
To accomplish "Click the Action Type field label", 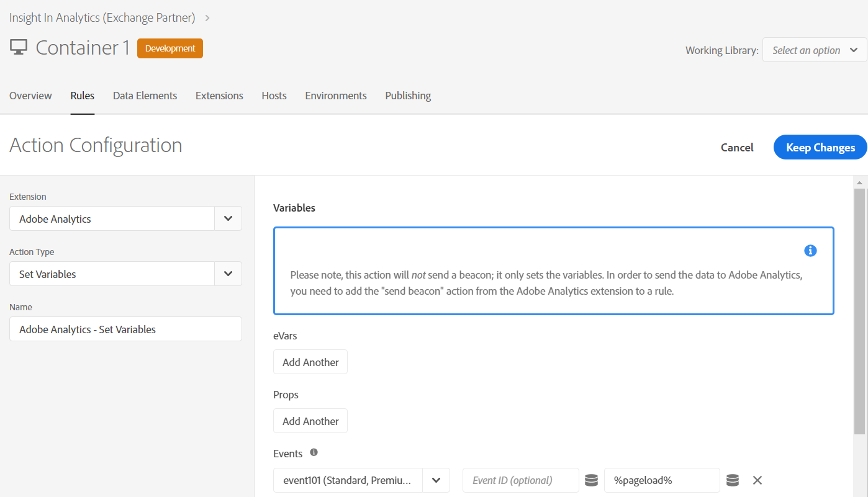I will [x=32, y=252].
